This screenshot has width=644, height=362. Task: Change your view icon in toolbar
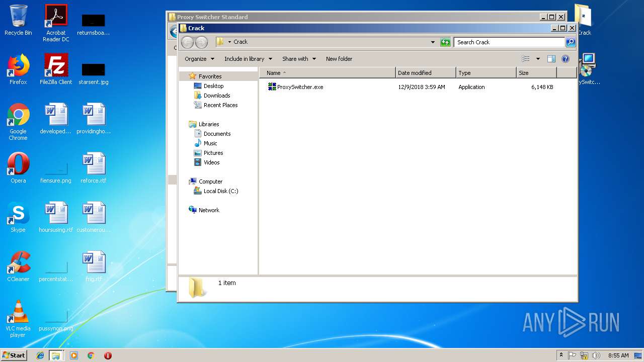526,59
